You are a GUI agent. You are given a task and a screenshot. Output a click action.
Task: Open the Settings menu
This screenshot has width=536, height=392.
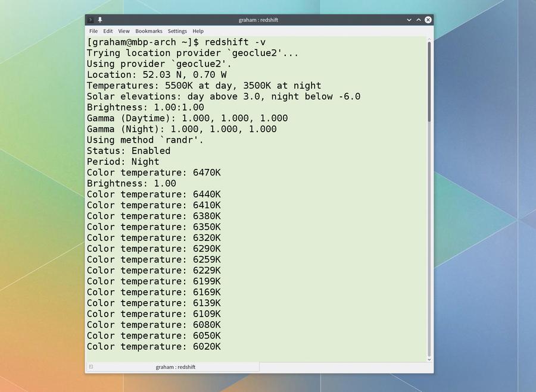177,31
